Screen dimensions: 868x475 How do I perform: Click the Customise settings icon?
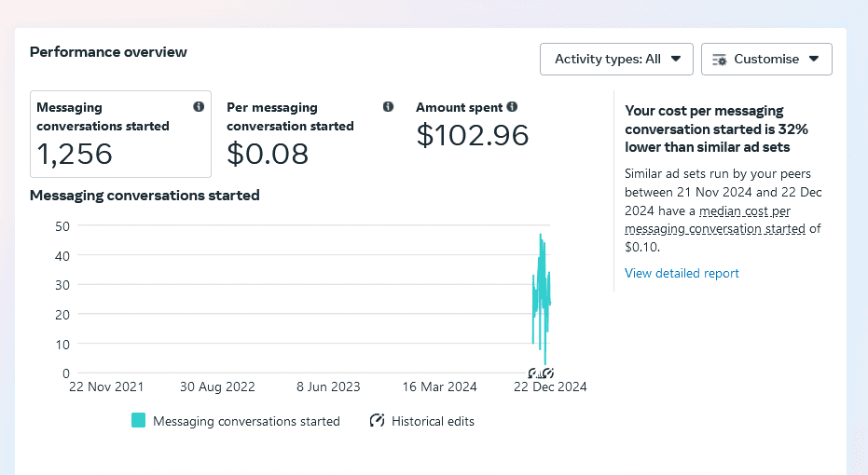pos(719,60)
